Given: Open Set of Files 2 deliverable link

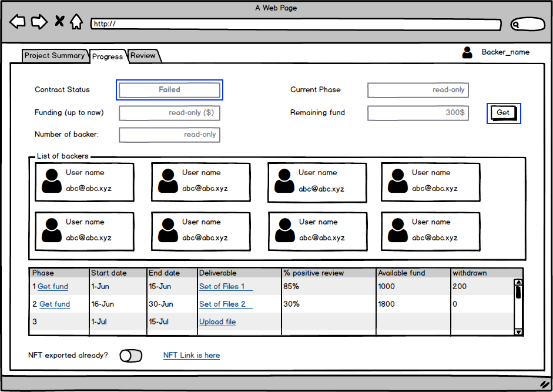Looking at the screenshot, I should click(226, 304).
